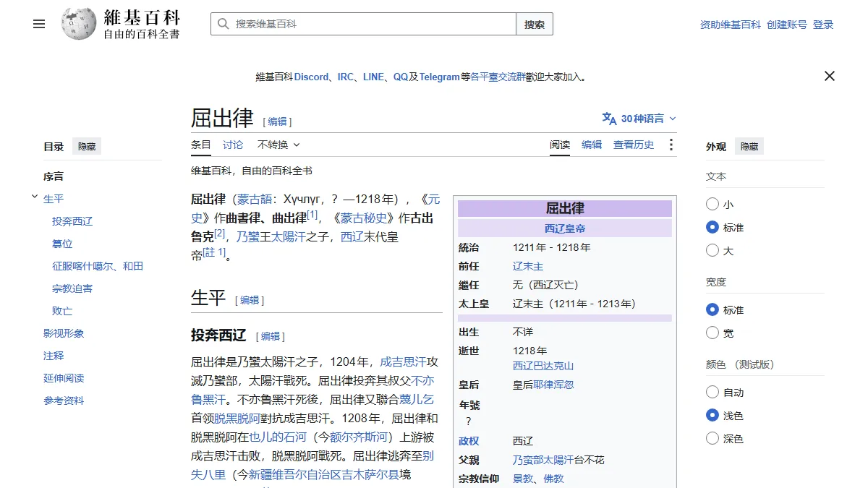Open 各平臺交流群 link in banner
868x488 pixels.
(x=498, y=77)
